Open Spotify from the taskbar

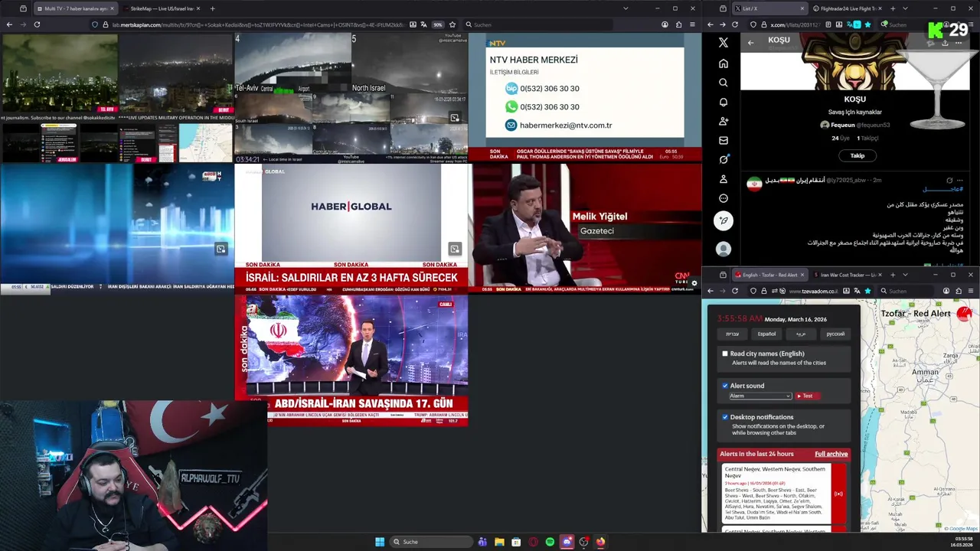tap(550, 542)
